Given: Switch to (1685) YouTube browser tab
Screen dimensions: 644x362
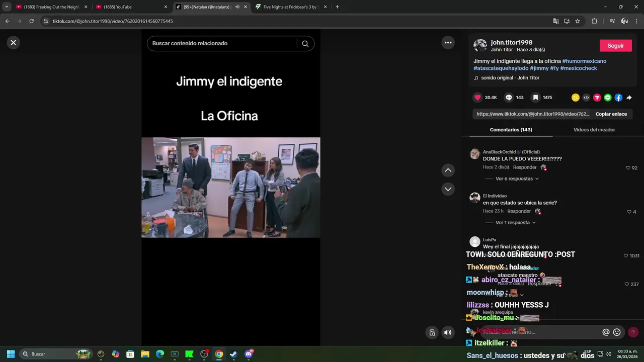Looking at the screenshot, I should point(132,7).
